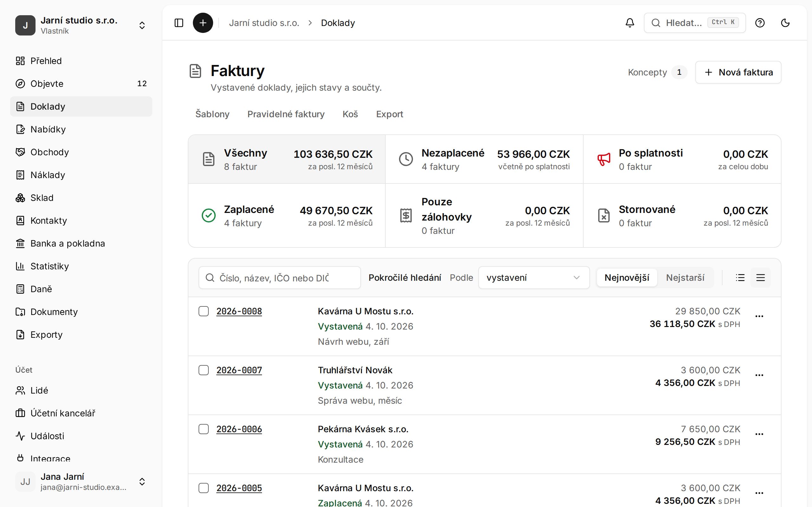
Task: Toggle the sidebar panel icon
Action: click(179, 23)
